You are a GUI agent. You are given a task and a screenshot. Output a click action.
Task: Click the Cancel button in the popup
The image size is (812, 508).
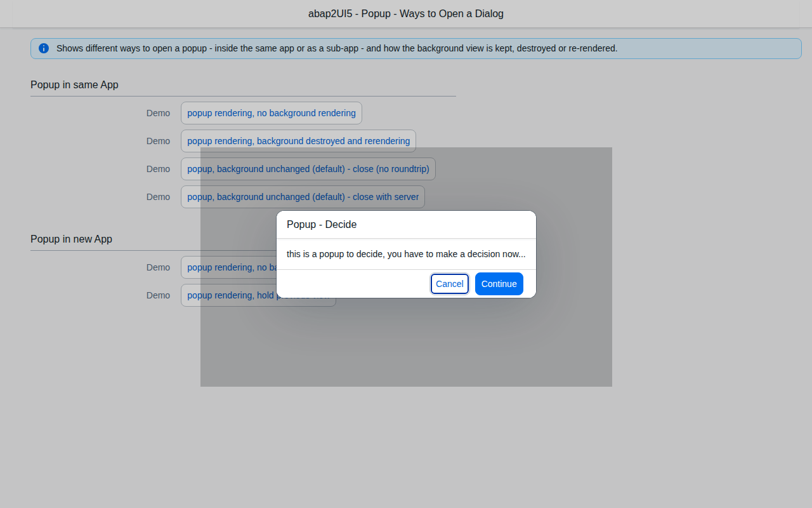450,284
